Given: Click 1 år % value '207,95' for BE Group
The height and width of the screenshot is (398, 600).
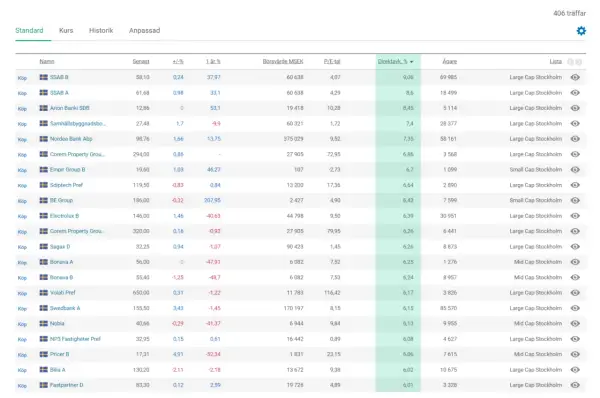Looking at the screenshot, I should (x=212, y=200).
